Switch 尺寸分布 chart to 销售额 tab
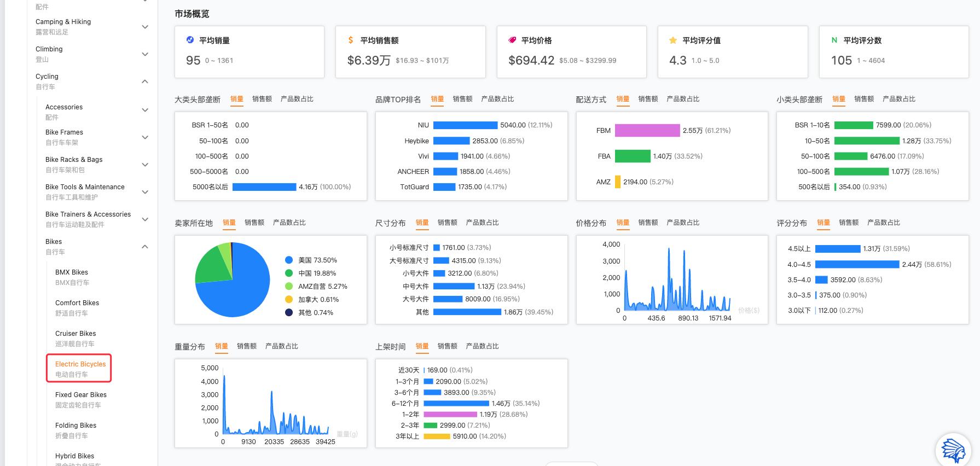This screenshot has width=980, height=466. [x=447, y=223]
